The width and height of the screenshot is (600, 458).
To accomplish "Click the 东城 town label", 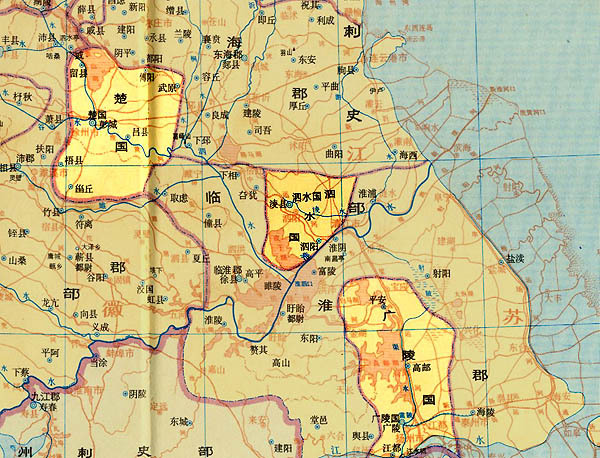I will (179, 420).
